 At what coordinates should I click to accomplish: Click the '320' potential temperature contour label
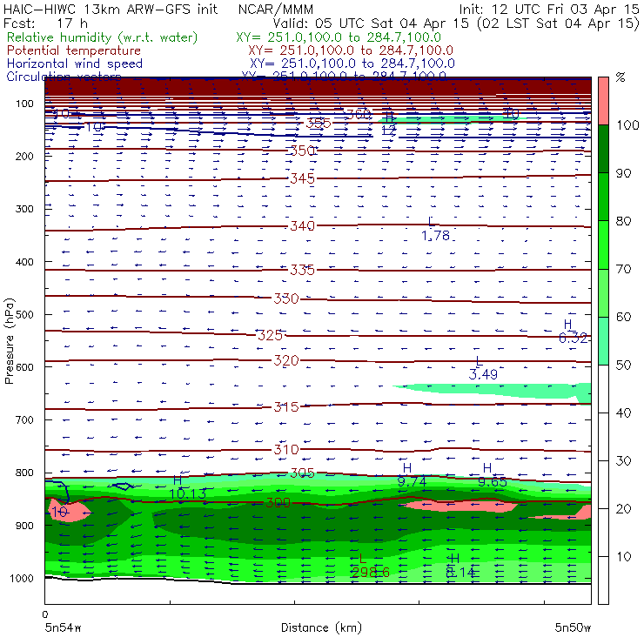[286, 360]
